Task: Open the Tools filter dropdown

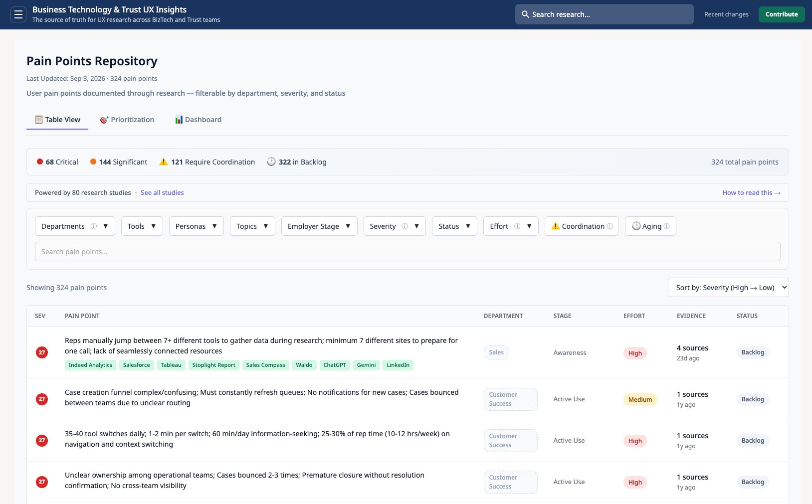Action: point(142,226)
